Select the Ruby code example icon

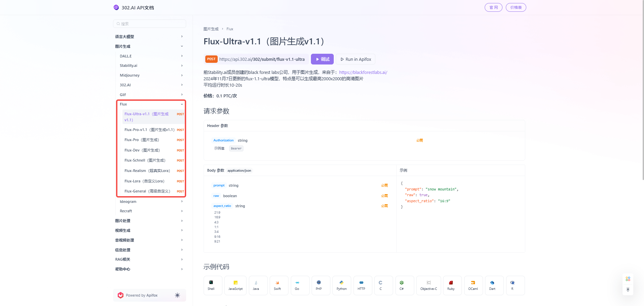(x=451, y=282)
